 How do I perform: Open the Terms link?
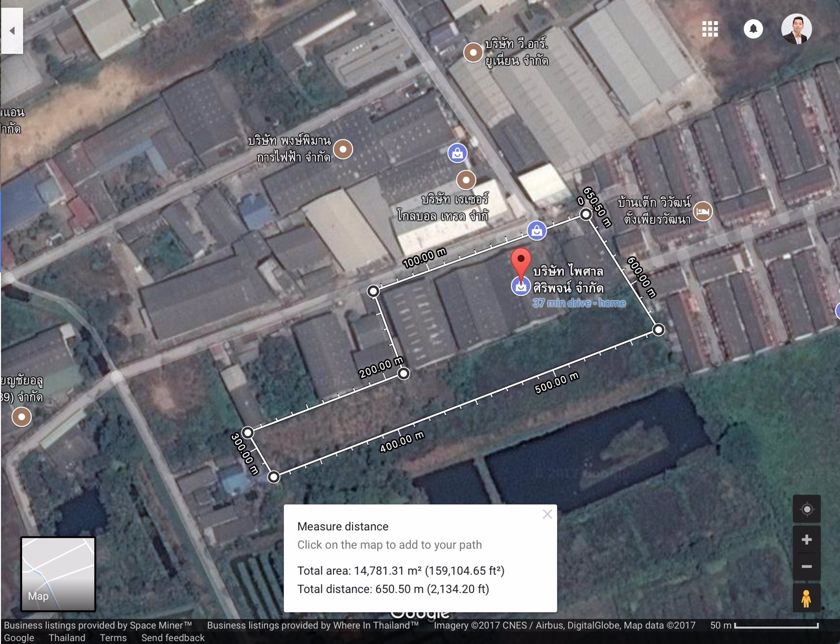(x=113, y=637)
